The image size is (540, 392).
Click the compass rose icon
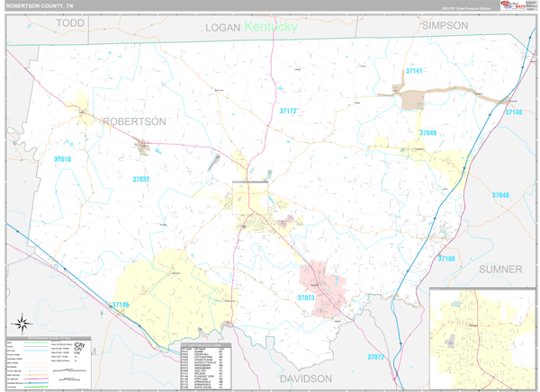(22, 322)
